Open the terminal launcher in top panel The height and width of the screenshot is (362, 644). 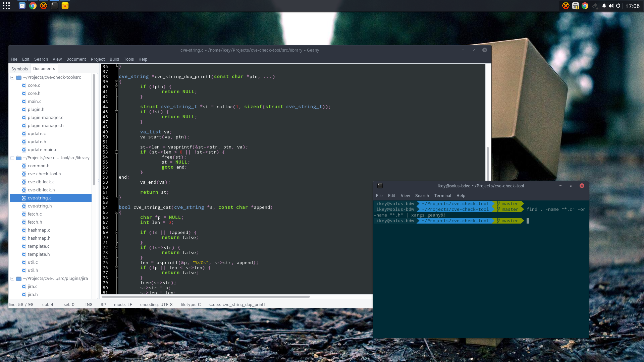point(54,6)
